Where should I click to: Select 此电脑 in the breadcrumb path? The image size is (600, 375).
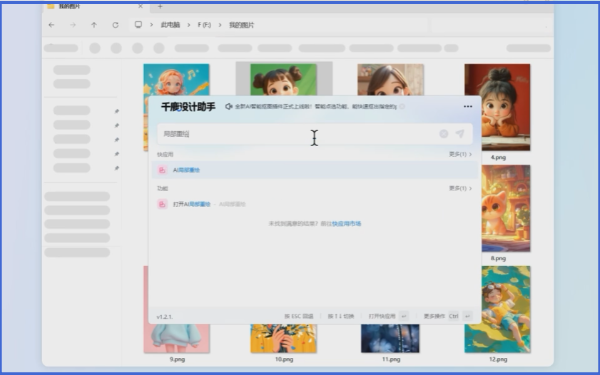tap(170, 25)
